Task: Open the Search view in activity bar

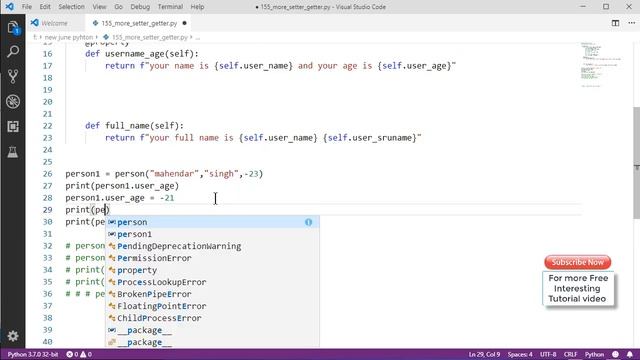Action: click(x=13, y=51)
